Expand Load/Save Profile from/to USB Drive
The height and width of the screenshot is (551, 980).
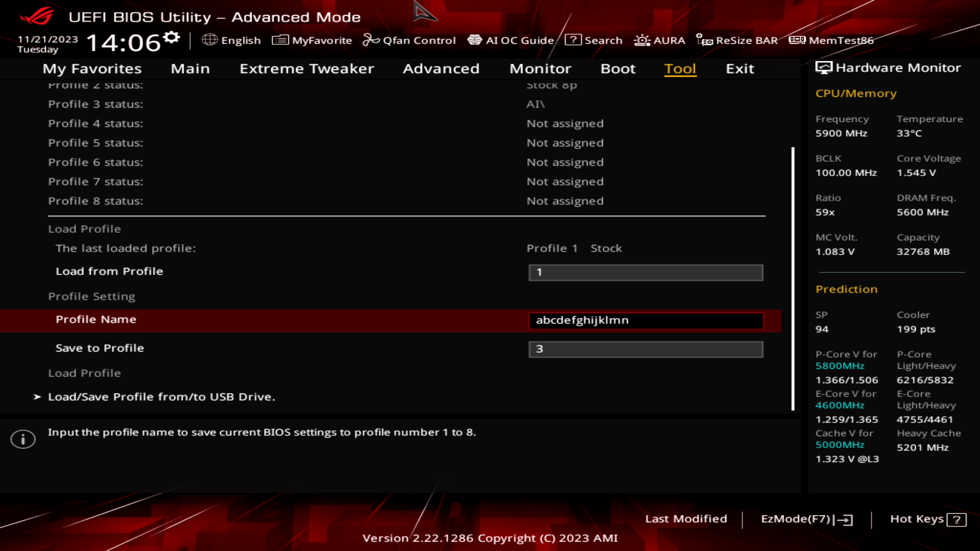(161, 396)
